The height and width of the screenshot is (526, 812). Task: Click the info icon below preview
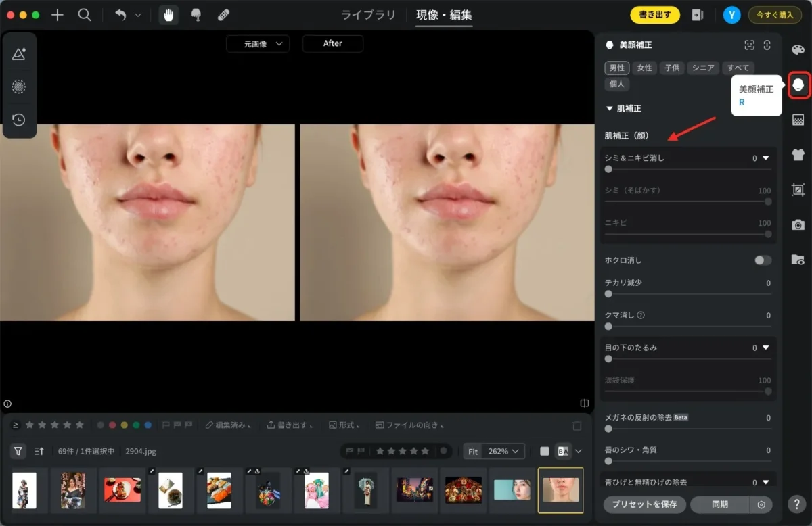[x=7, y=404]
